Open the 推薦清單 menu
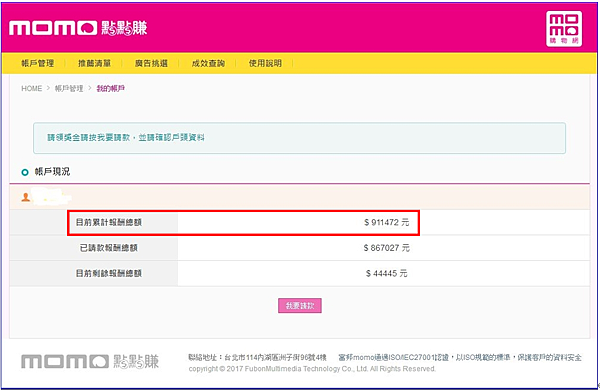Screen dimensions: 600x391 coord(95,63)
